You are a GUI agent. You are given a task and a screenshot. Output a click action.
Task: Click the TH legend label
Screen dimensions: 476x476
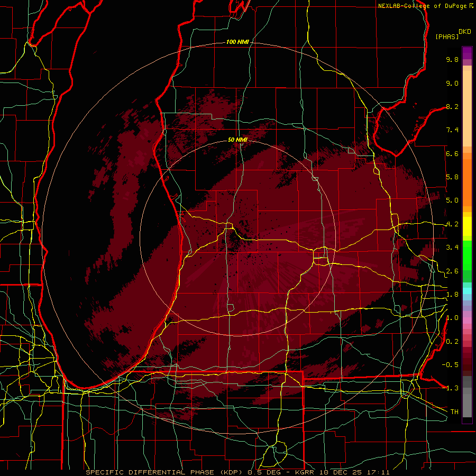tap(454, 412)
